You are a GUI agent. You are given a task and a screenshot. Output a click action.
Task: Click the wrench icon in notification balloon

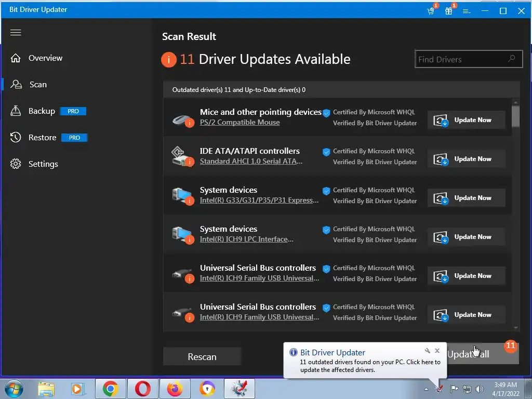click(x=428, y=351)
